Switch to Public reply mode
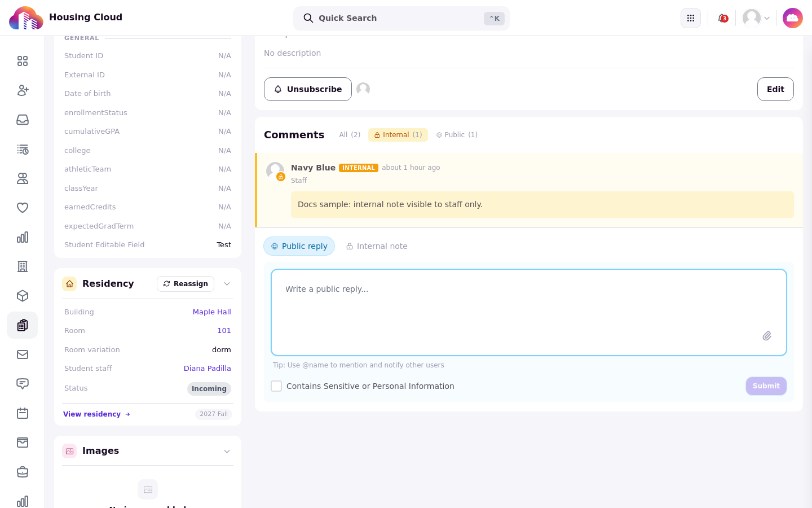 (x=299, y=246)
